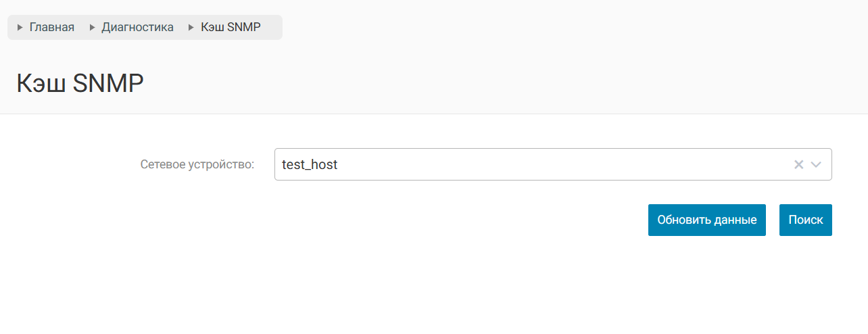The image size is (868, 334).
Task: Click the Сетевое устройство label
Action: [x=197, y=164]
